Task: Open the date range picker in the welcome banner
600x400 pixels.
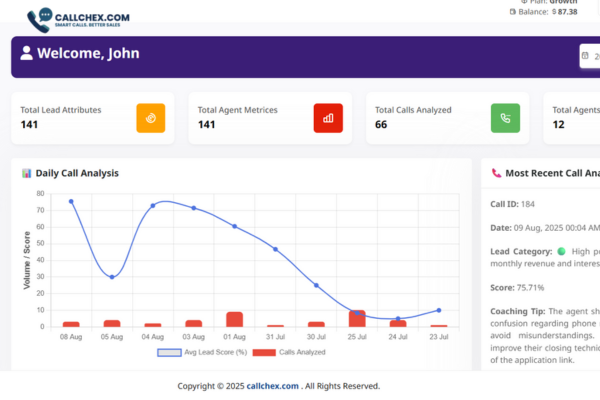Action: tap(590, 56)
